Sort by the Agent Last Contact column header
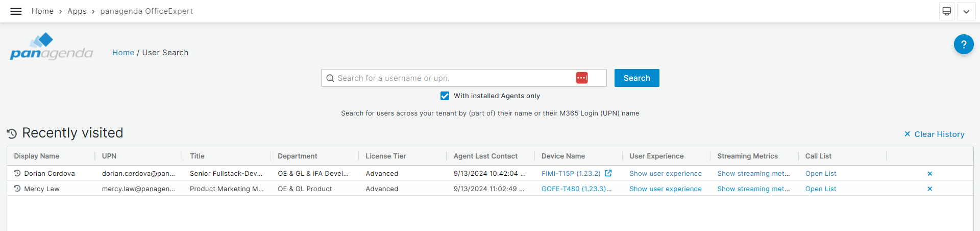980x231 pixels. point(485,156)
